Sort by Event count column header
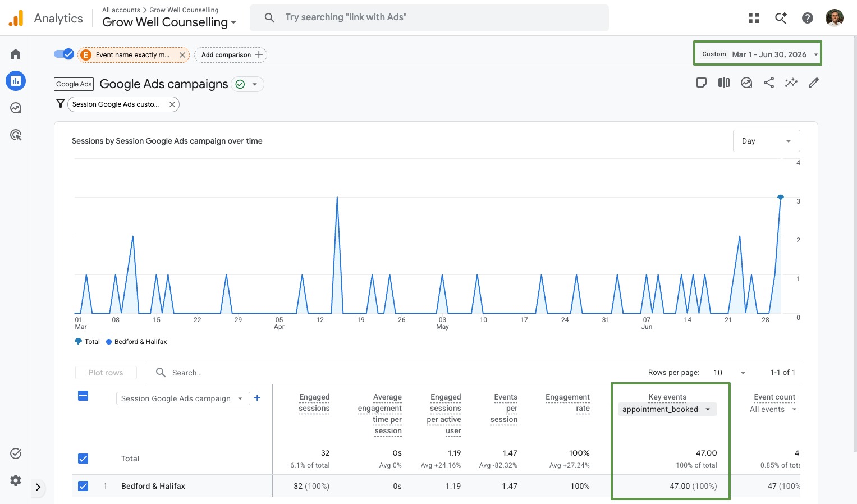The image size is (857, 504). 774,397
